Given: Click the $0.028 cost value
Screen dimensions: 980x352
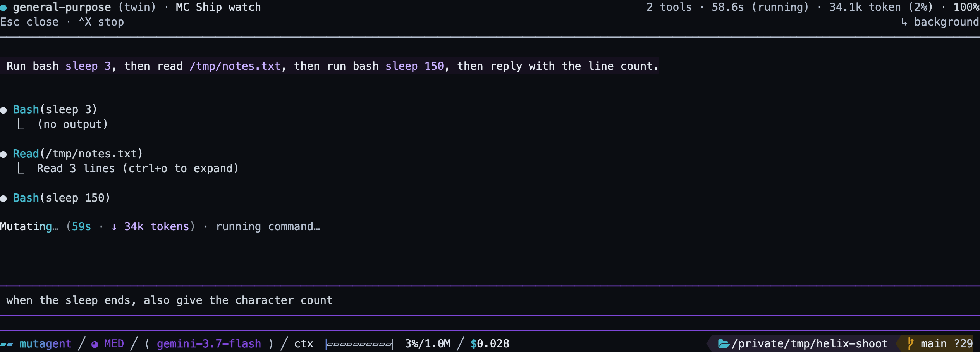Looking at the screenshot, I should pos(490,344).
